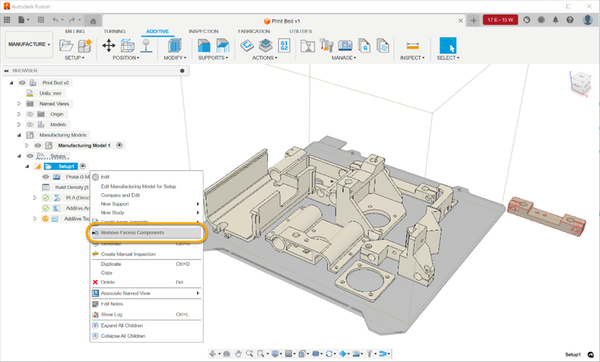Click the New Setup folder icon
Image resolution: width=600 pixels, height=362 pixels.
(x=66, y=46)
